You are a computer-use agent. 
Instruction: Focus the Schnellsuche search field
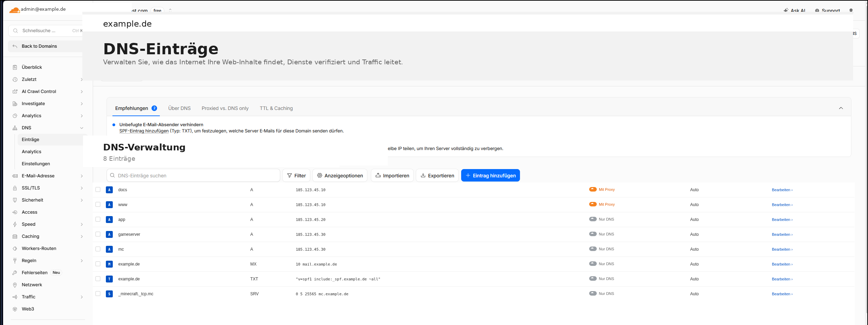(45, 31)
